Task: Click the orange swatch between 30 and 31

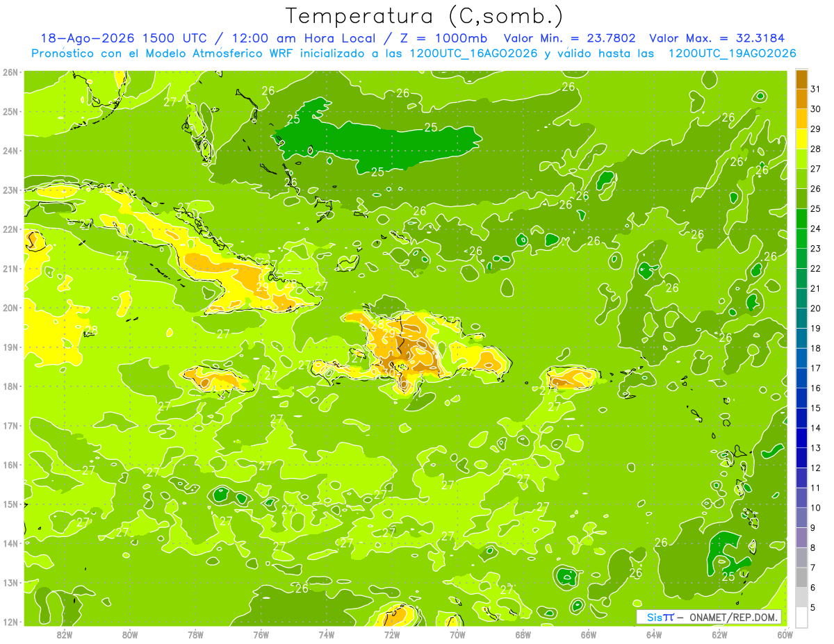Action: 801,99
